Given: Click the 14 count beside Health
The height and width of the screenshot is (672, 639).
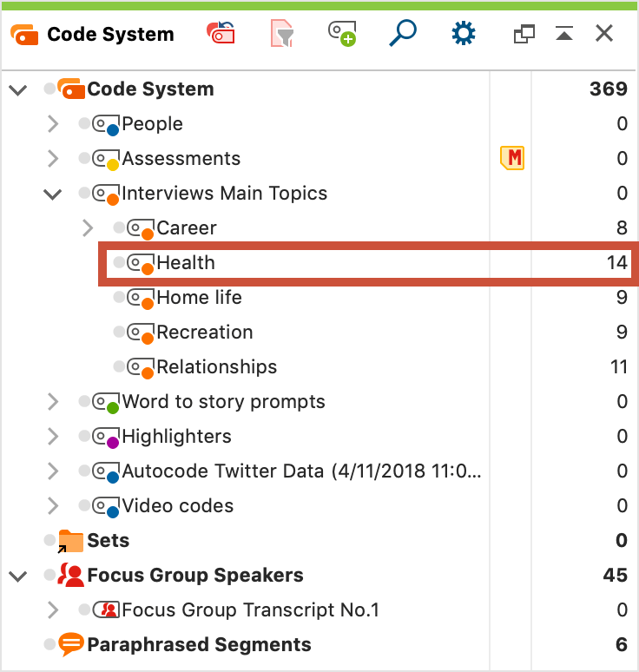Looking at the screenshot, I should [x=616, y=262].
